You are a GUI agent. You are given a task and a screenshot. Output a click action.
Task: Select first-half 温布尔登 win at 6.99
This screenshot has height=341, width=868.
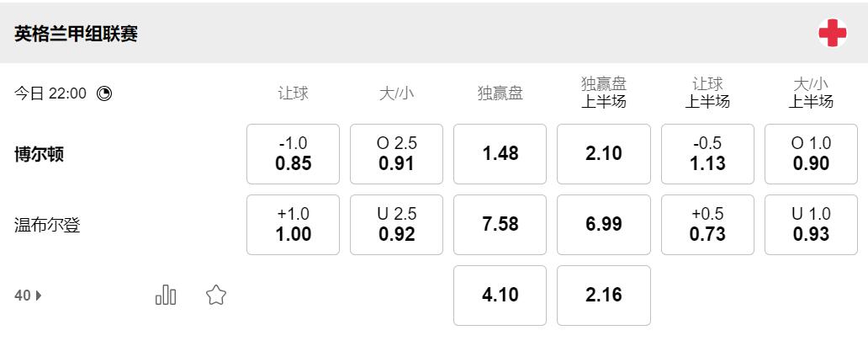[604, 225]
